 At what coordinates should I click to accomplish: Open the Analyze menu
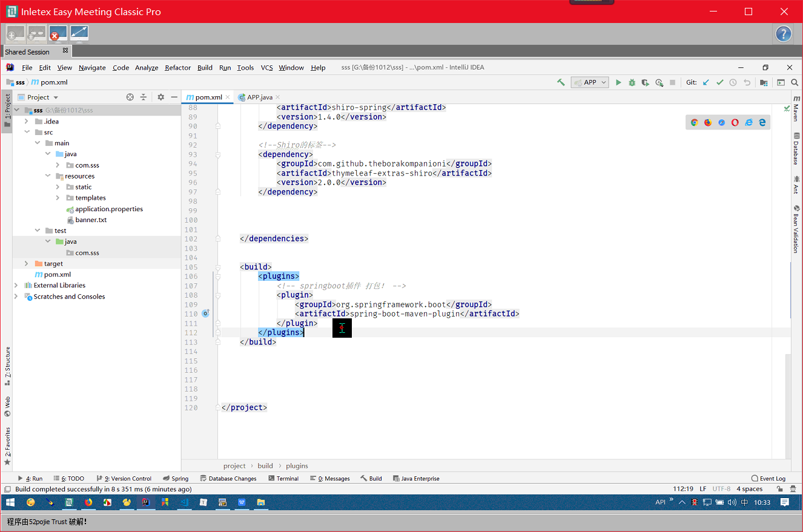[147, 68]
